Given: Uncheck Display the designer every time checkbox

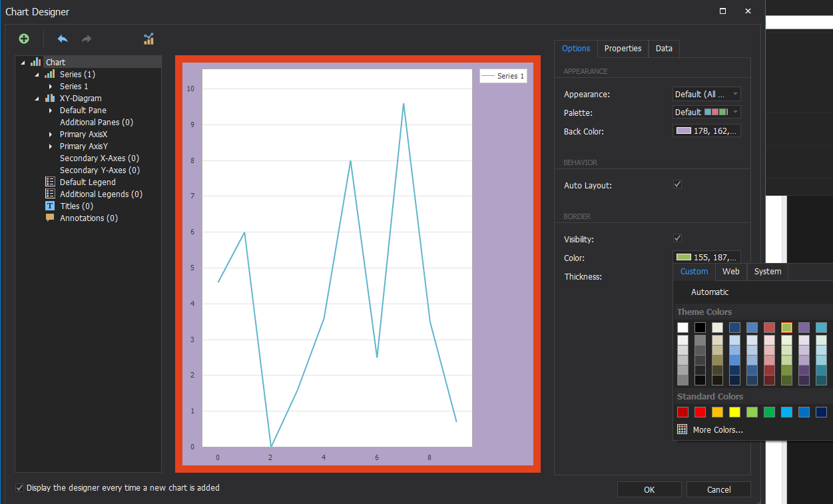Looking at the screenshot, I should tap(20, 488).
